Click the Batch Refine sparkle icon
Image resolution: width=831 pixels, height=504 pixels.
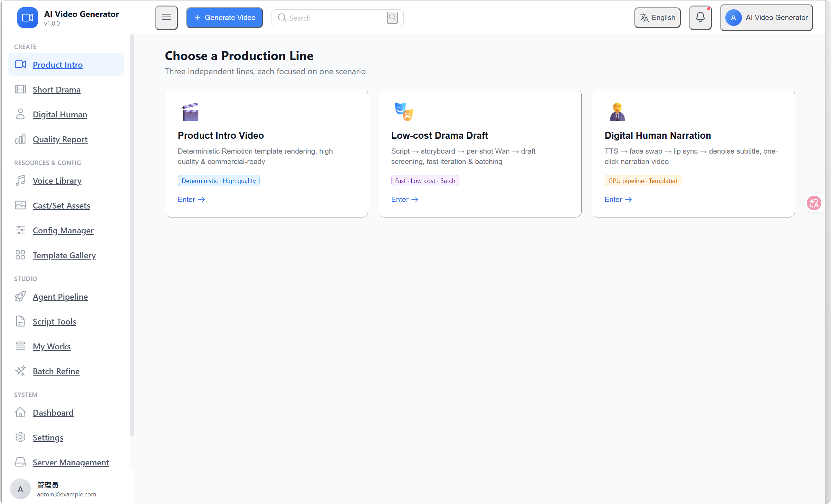tap(20, 371)
